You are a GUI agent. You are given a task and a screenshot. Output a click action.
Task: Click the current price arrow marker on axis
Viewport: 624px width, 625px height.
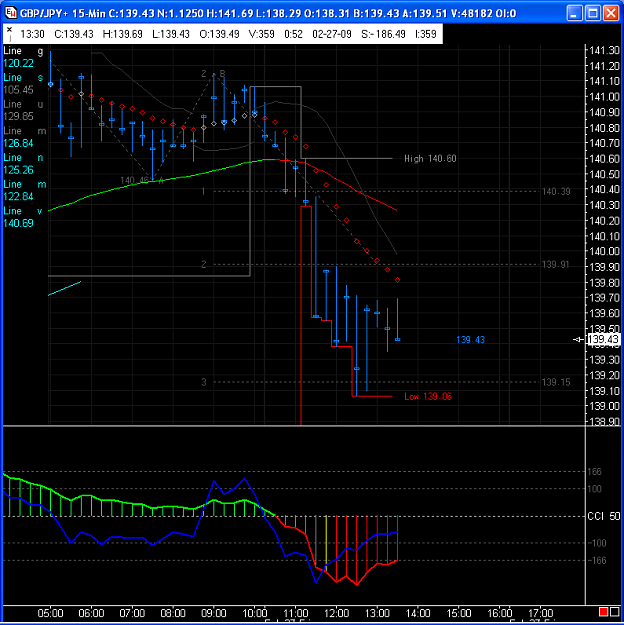(x=578, y=340)
